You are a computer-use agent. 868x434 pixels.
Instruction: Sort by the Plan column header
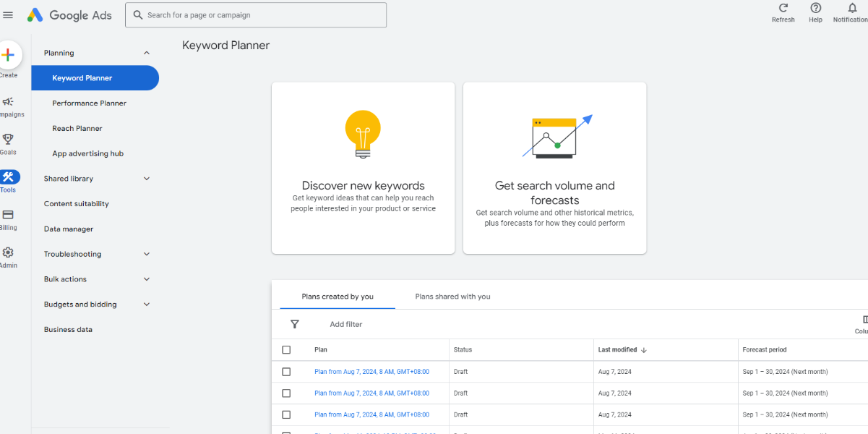point(321,350)
